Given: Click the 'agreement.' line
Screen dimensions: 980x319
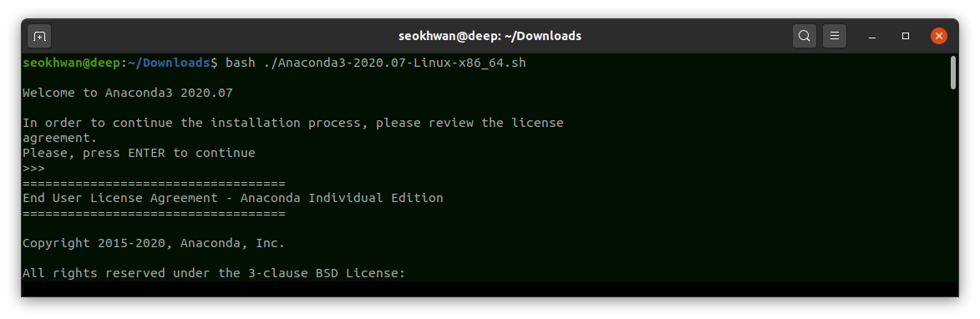Looking at the screenshot, I should (60, 138).
